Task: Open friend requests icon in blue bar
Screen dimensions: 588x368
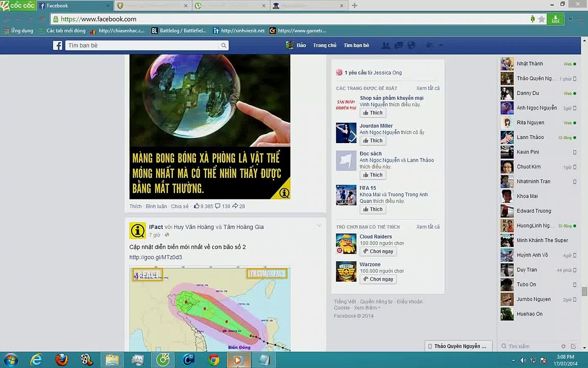Action: pyautogui.click(x=385, y=45)
